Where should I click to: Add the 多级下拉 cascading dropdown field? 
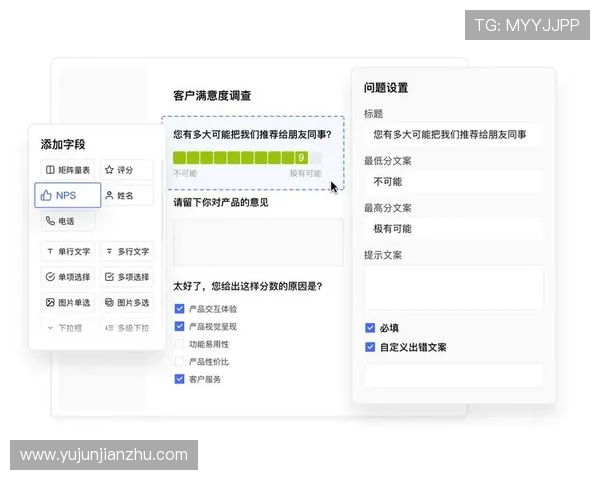point(127,328)
